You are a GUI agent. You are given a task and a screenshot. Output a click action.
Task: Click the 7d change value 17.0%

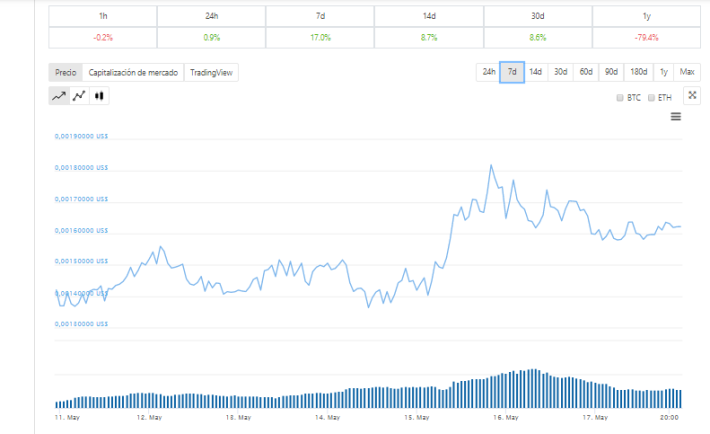[x=320, y=38]
